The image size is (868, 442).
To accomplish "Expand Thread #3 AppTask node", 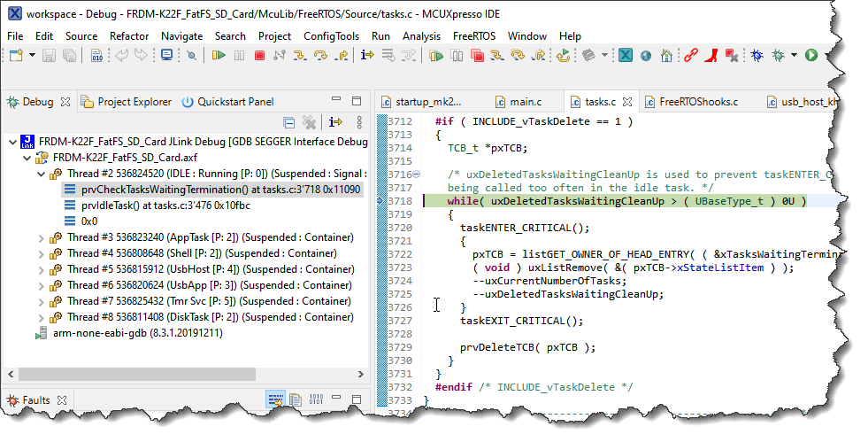I will [x=42, y=237].
